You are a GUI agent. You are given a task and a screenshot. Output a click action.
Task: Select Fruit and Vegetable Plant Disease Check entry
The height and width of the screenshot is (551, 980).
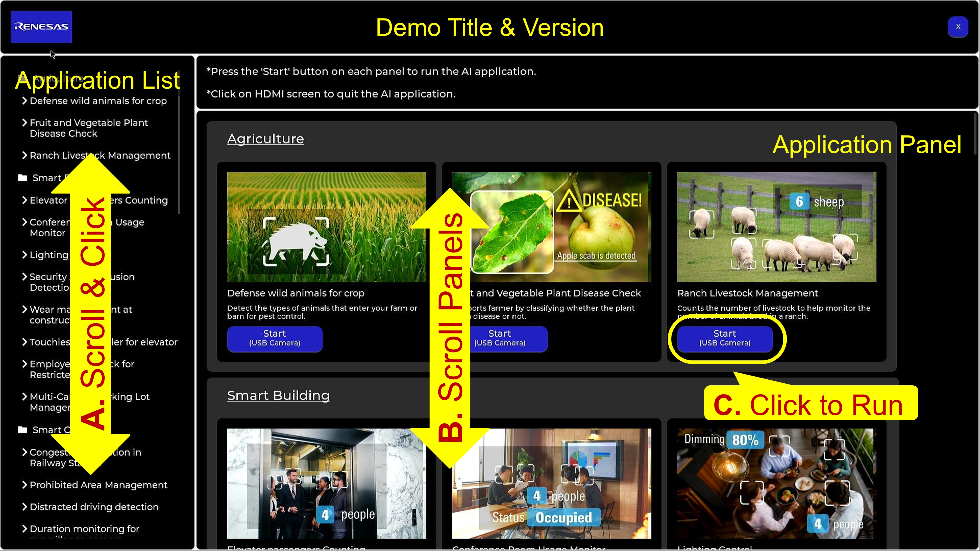(89, 128)
